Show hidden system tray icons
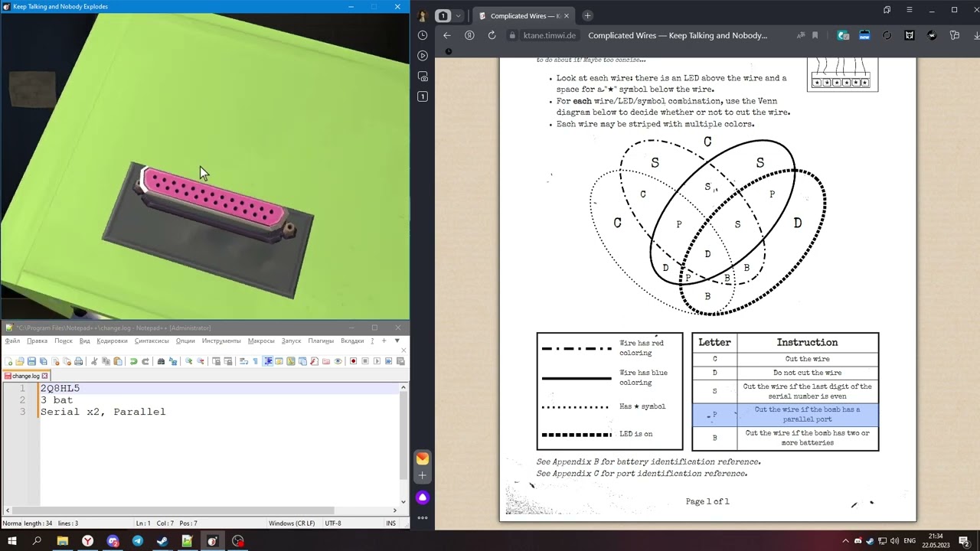980x551 pixels. pyautogui.click(x=845, y=541)
